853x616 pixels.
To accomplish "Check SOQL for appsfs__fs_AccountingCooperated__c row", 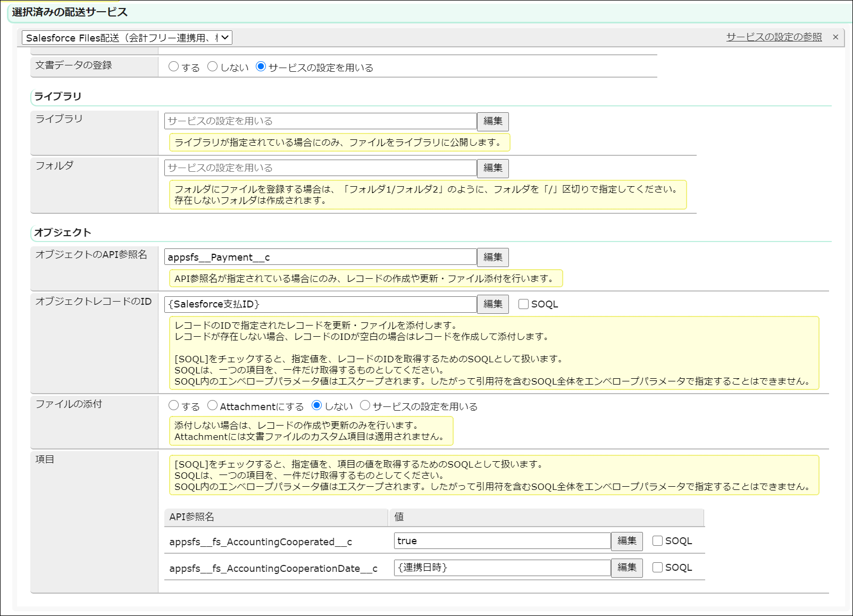I will coord(658,541).
